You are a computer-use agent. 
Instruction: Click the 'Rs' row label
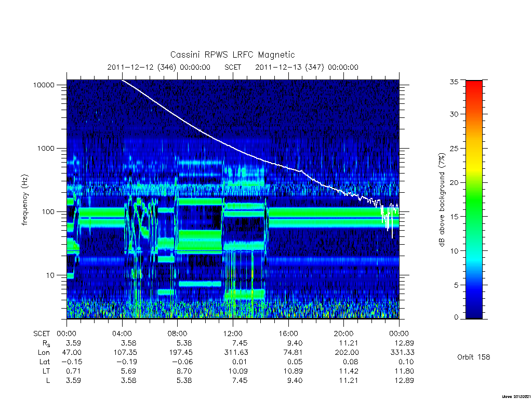coord(46,344)
